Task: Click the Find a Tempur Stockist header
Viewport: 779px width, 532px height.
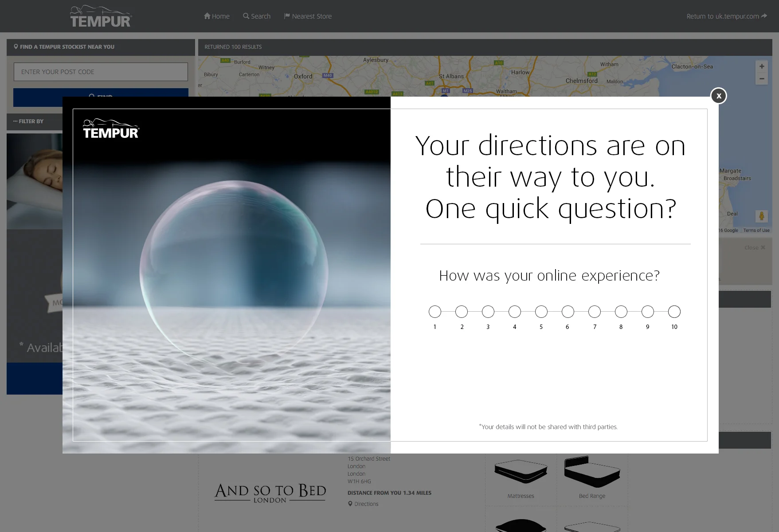Action: tap(101, 47)
